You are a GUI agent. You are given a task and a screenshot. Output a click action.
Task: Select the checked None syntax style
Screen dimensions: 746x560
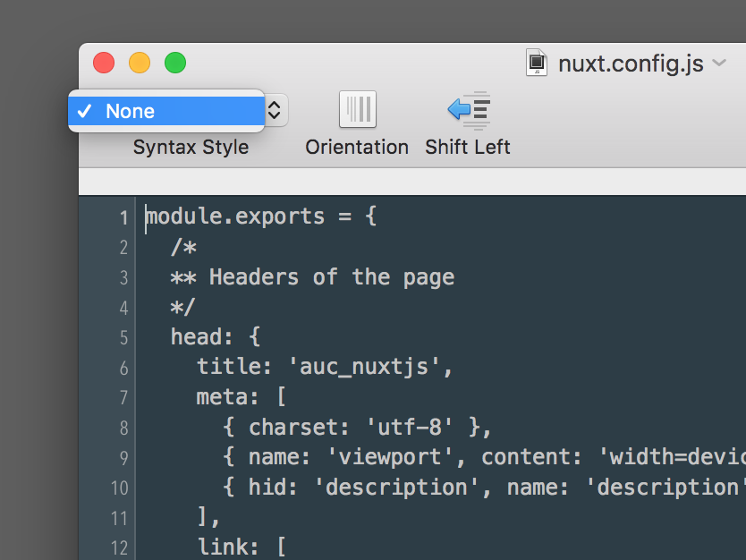coord(166,111)
